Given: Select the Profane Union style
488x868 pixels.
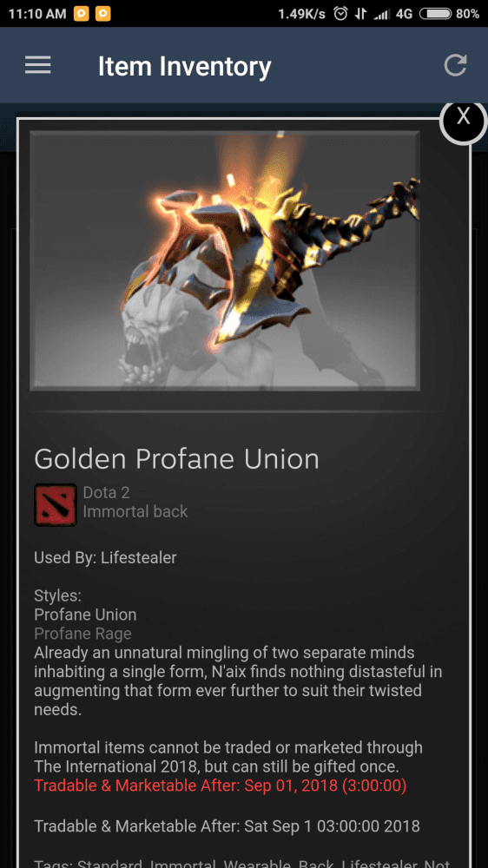Looking at the screenshot, I should [x=85, y=615].
